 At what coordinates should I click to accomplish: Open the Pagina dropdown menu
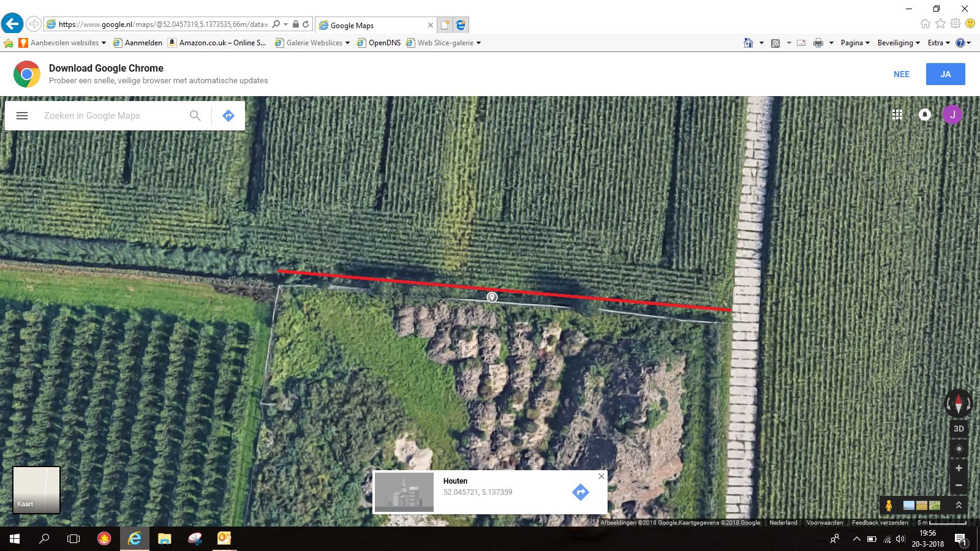pos(855,43)
